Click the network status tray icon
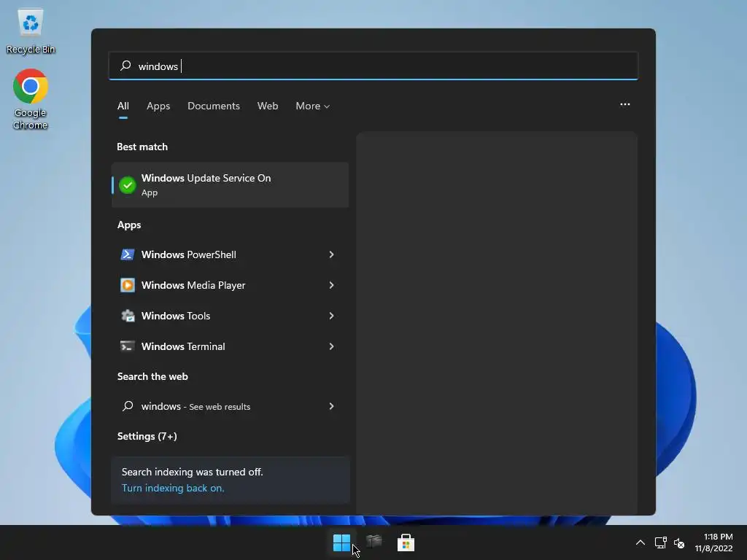This screenshot has width=747, height=560. (660, 542)
